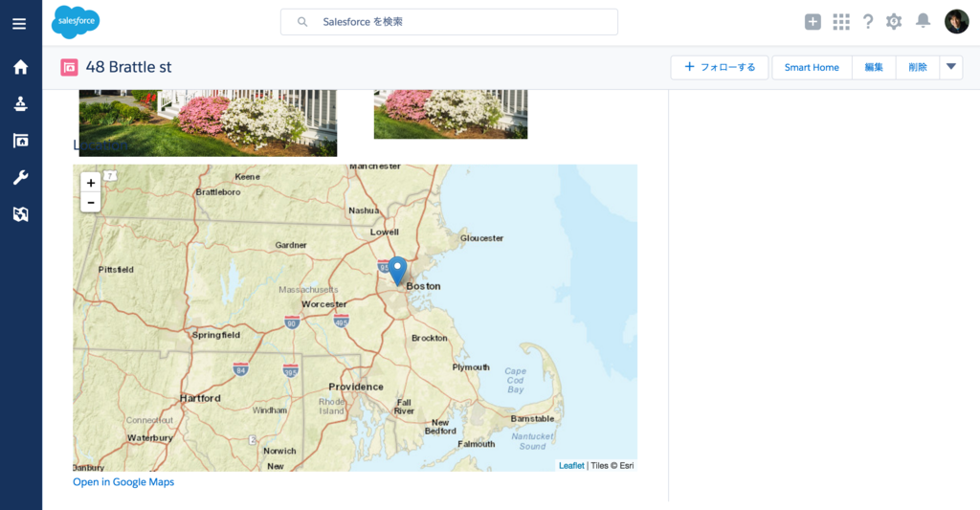Expand the more actions dropdown arrow

coord(951,68)
